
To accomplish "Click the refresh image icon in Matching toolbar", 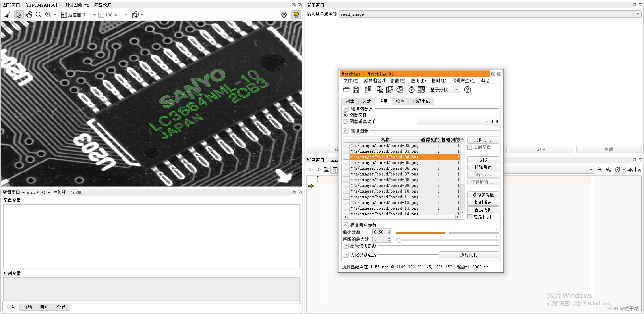I will (x=399, y=90).
